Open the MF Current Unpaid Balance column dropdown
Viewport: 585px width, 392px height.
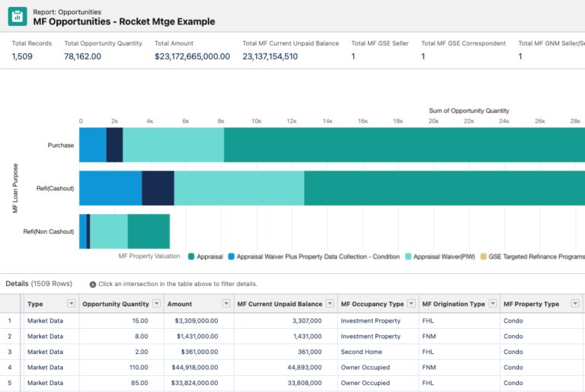[330, 304]
